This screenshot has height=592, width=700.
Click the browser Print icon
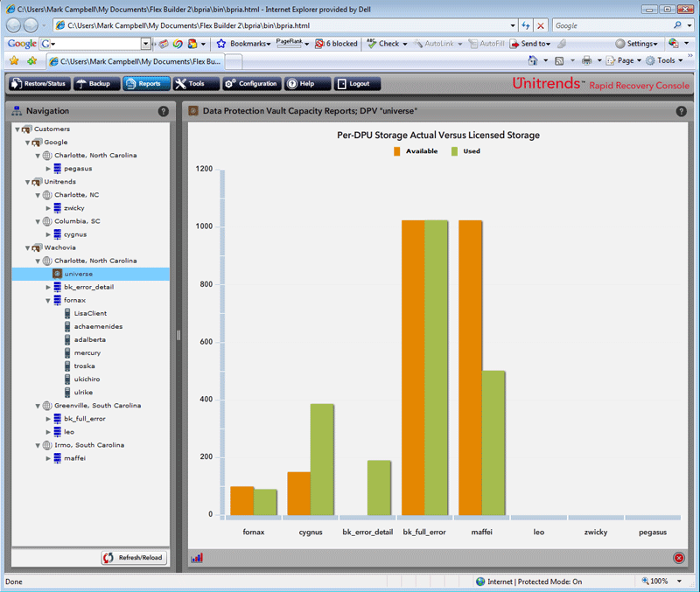(x=586, y=60)
